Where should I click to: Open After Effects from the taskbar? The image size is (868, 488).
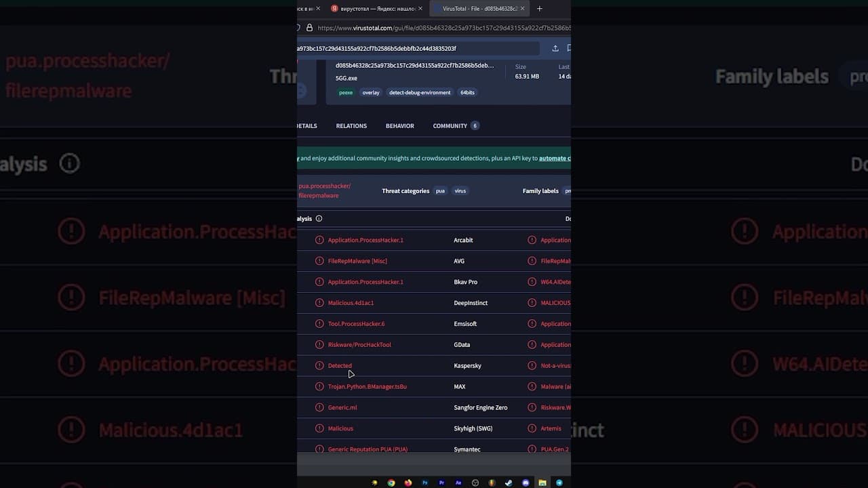point(458,483)
